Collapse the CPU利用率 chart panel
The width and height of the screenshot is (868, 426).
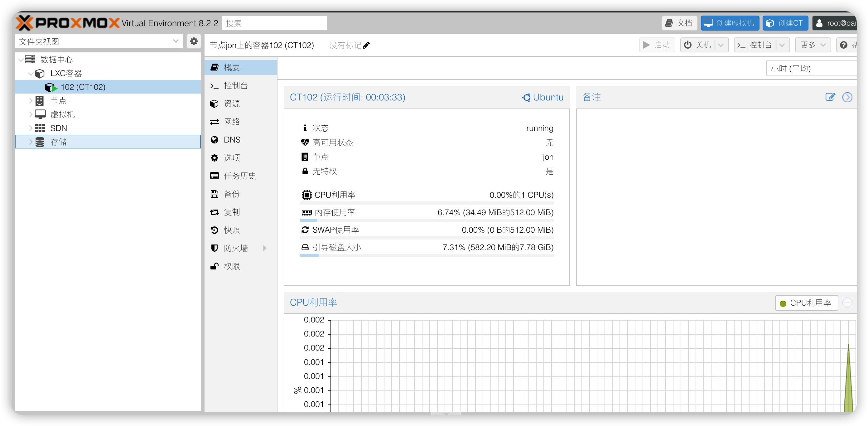847,303
